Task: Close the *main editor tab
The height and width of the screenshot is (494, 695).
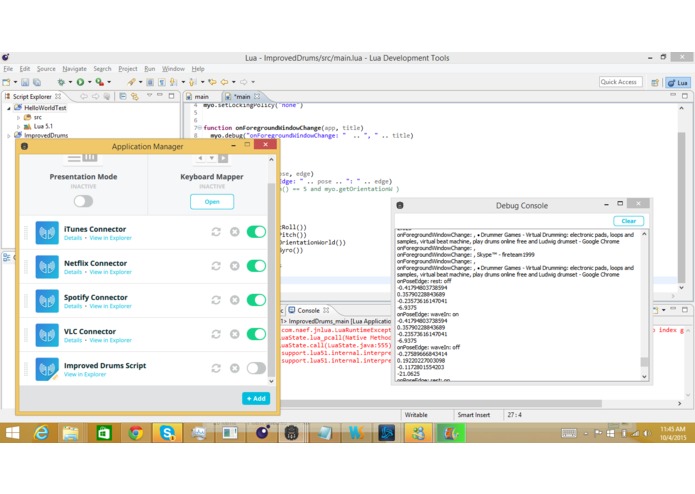Action: (257, 96)
